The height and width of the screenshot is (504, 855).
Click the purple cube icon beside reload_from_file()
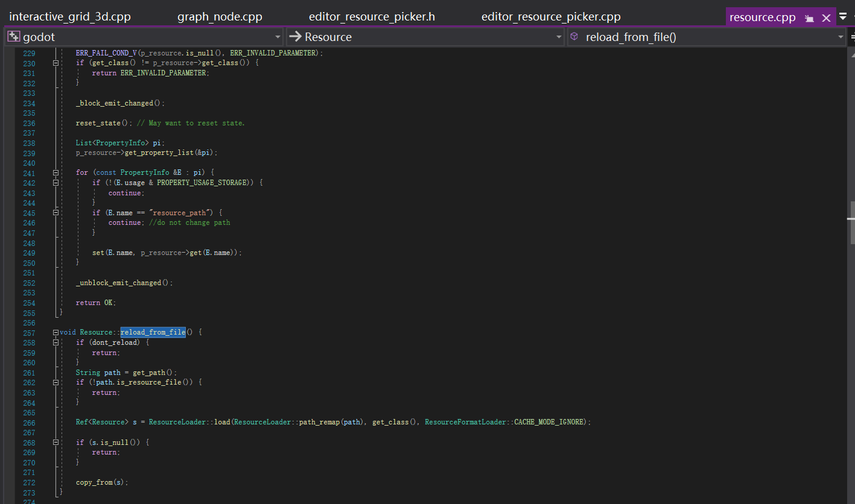(574, 37)
